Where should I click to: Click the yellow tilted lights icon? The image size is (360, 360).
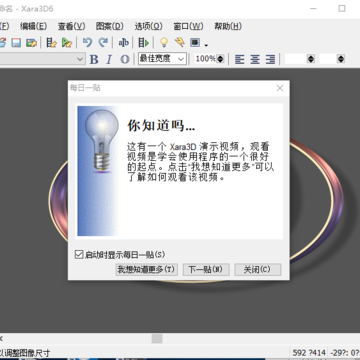(180, 42)
